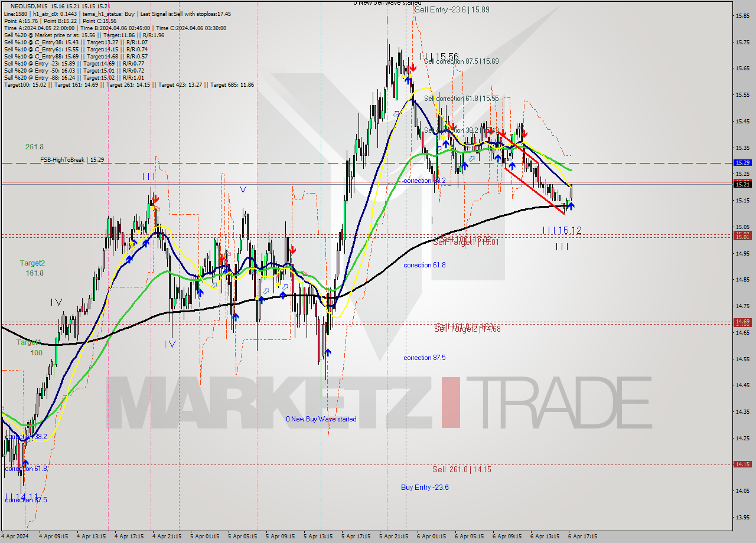Click the 13.95 price axis value

click(742, 518)
